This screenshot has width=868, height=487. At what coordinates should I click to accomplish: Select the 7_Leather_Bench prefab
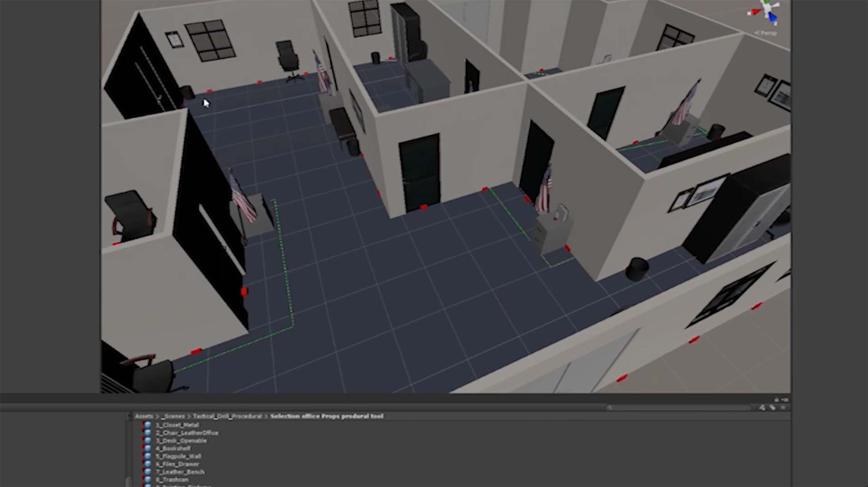180,472
